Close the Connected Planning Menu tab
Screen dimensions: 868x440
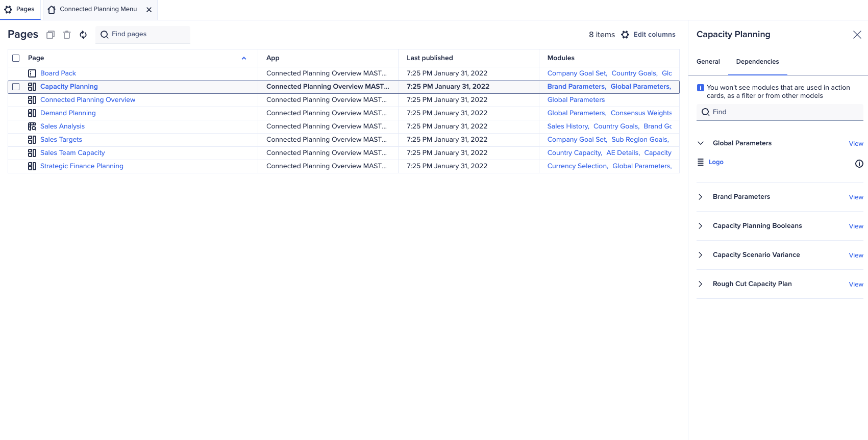tap(149, 10)
